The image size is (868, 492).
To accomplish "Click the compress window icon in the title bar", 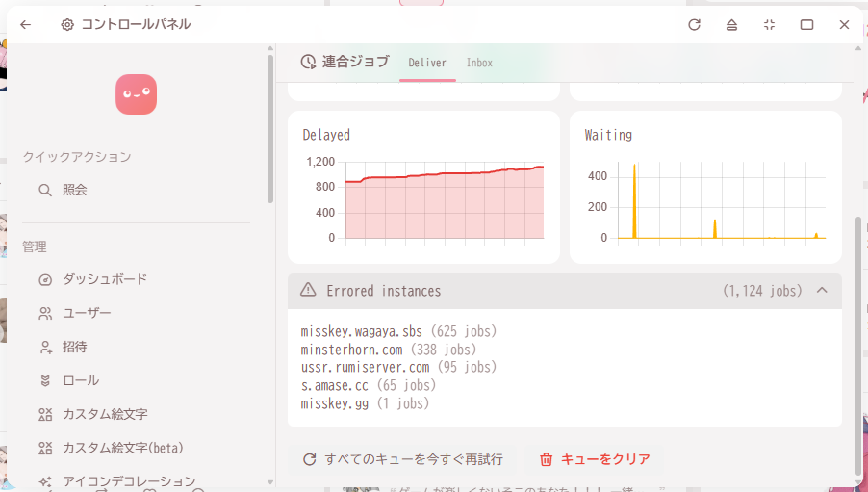I will pos(769,24).
